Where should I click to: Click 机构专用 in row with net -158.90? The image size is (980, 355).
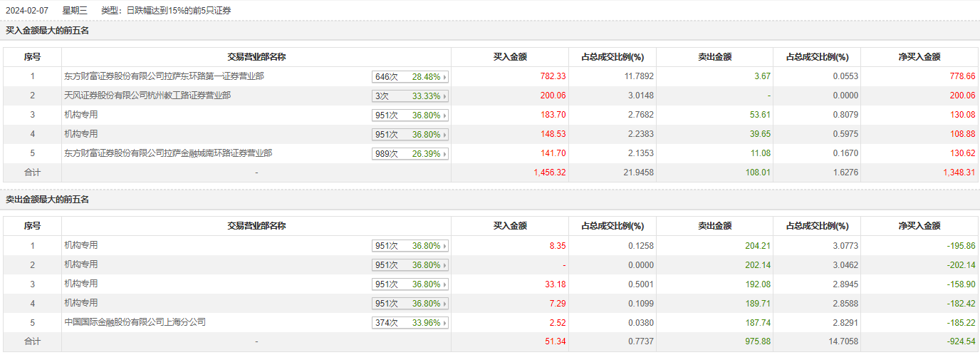(x=80, y=284)
